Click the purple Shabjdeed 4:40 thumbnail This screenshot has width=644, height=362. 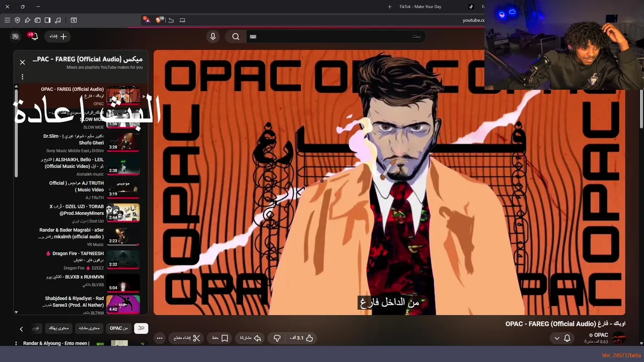pos(123,305)
